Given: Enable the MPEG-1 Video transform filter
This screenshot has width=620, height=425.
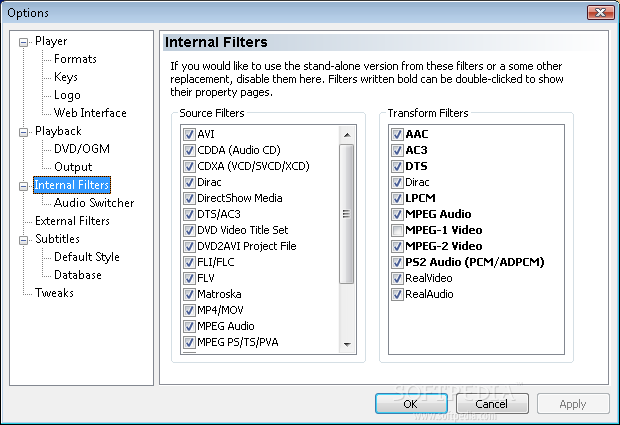Looking at the screenshot, I should coord(397,230).
